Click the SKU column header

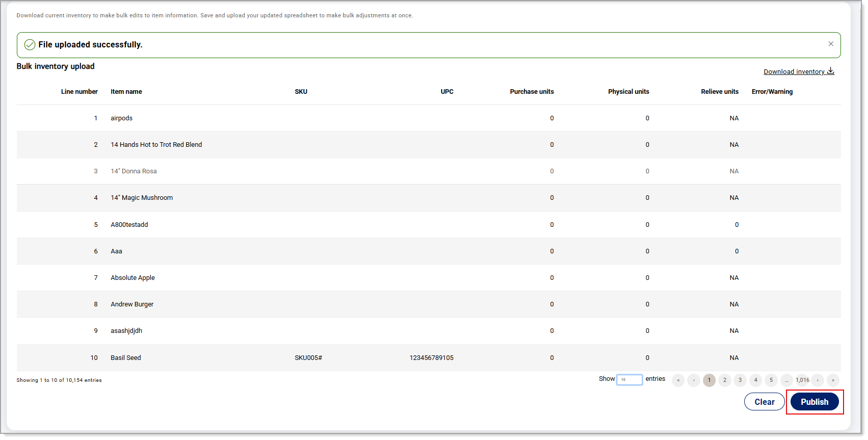tap(301, 92)
